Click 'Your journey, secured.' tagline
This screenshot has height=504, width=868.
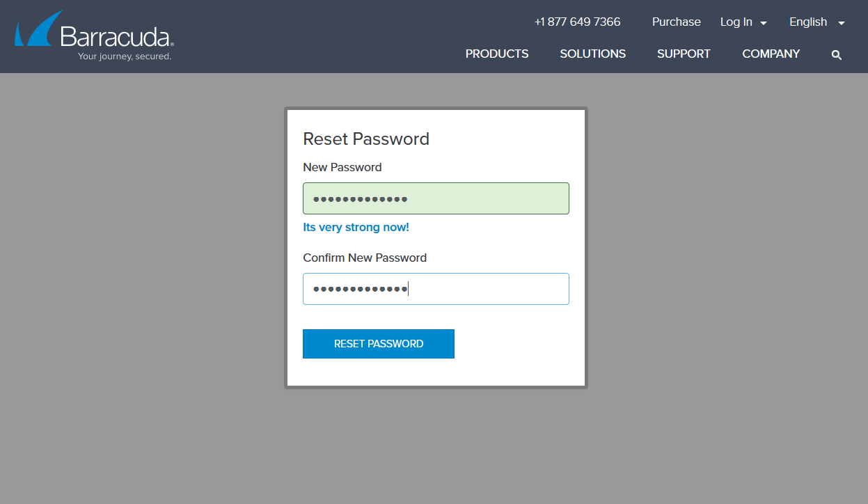(125, 56)
